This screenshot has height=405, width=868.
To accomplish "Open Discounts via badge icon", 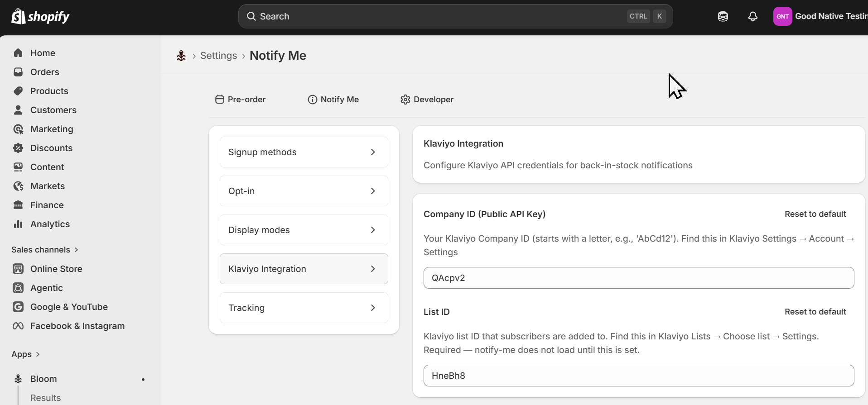I will 18,148.
